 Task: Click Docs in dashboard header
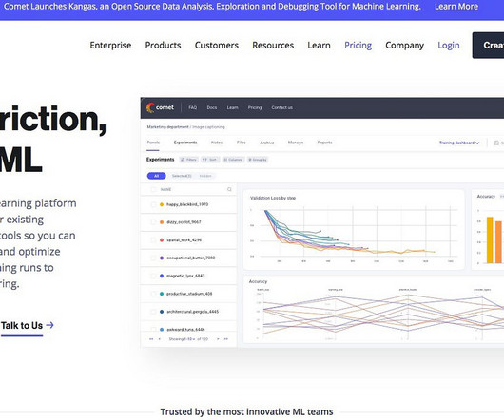click(212, 107)
